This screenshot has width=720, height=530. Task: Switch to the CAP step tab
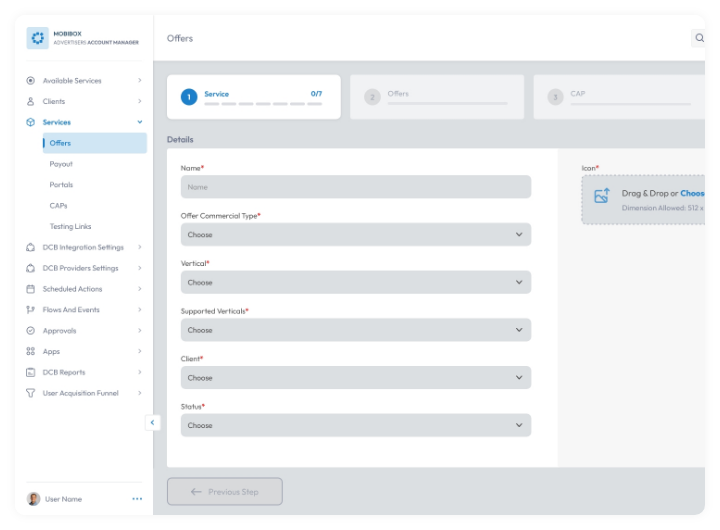click(x=619, y=97)
